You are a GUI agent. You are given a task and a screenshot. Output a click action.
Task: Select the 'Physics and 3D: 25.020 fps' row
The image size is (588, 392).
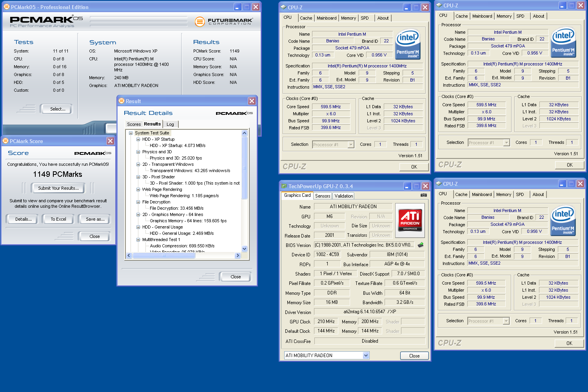(176, 158)
